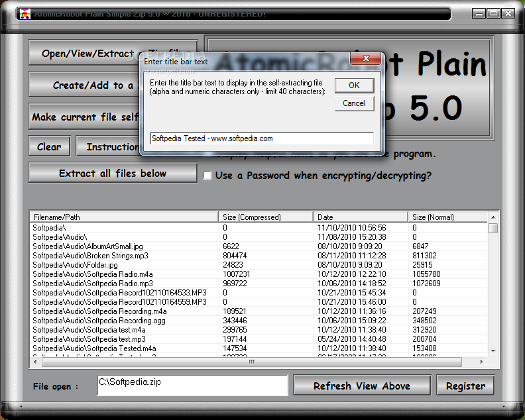Screen dimensions: 525x420
Task: Select Softpedia Radio.m4a row
Action: (x=259, y=274)
